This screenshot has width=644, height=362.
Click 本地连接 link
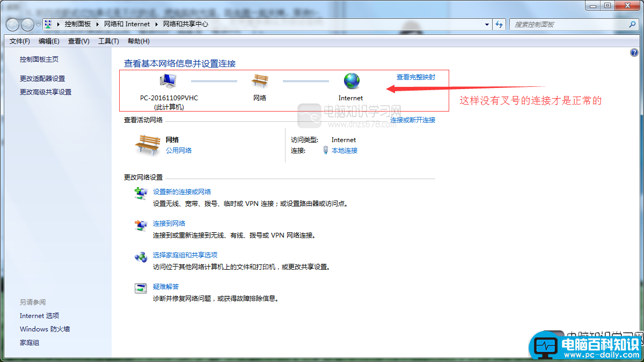click(345, 150)
